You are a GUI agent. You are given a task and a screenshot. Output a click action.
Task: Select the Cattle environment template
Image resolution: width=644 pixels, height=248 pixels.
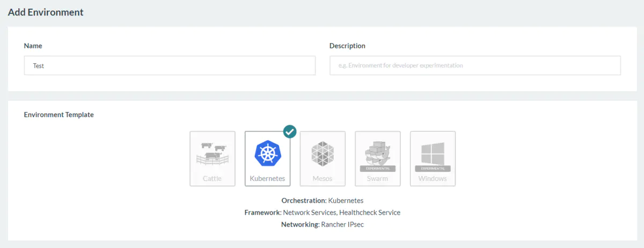click(212, 159)
